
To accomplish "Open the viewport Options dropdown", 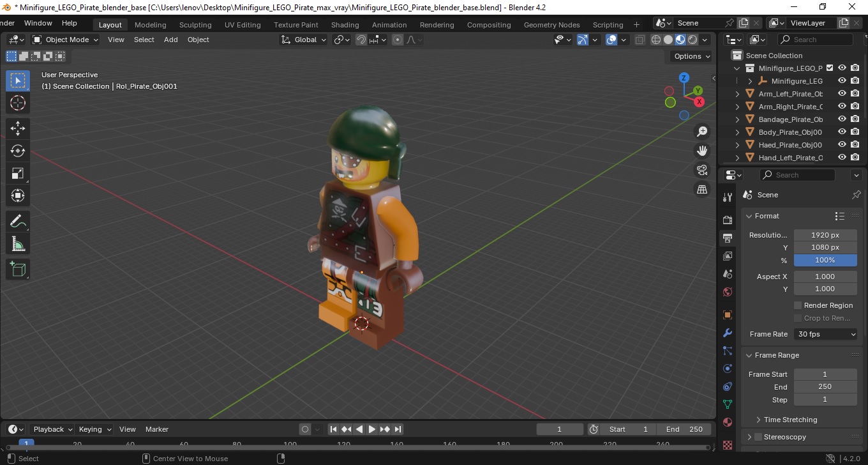I will (692, 56).
